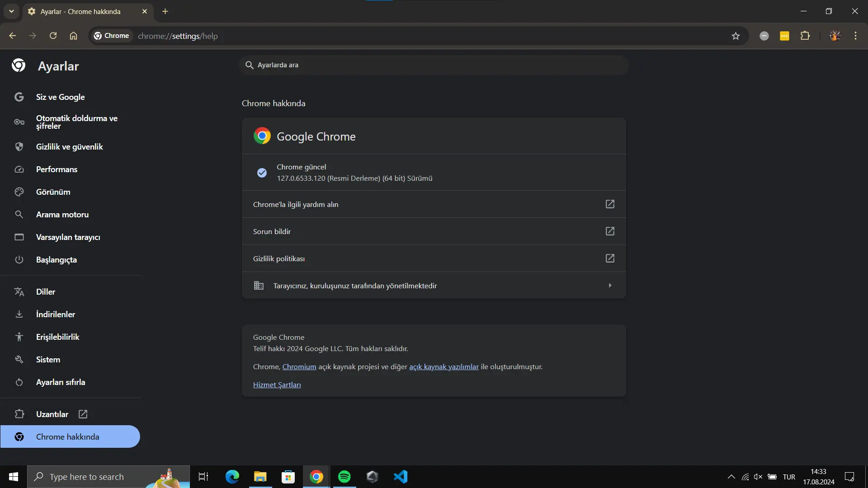Bookmark this tab with the star
The height and width of the screenshot is (488, 868).
[736, 36]
